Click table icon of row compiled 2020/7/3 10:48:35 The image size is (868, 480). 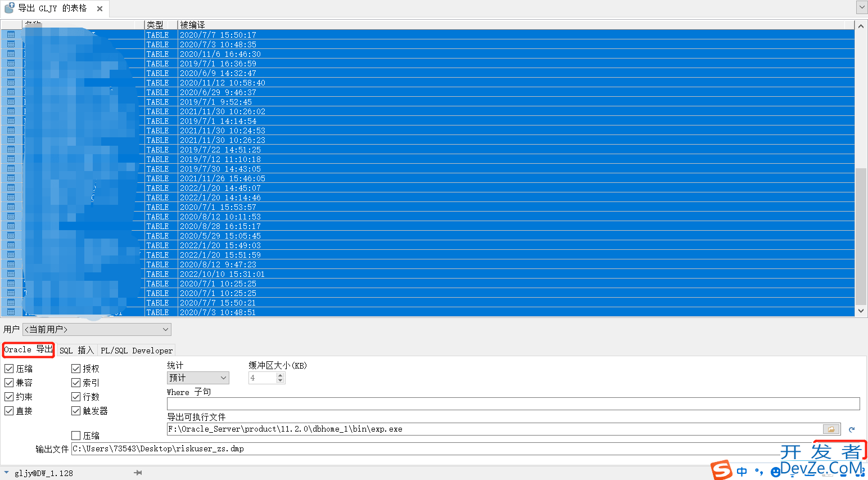tap(10, 44)
